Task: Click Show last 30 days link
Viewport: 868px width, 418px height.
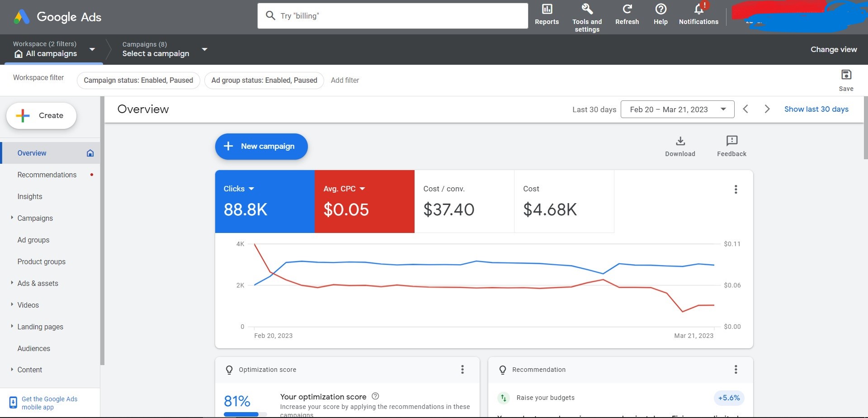Action: (816, 109)
